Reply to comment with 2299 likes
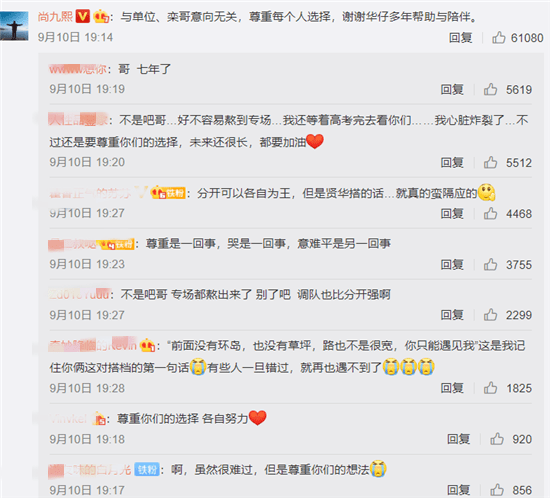This screenshot has height=498, width=550. [x=452, y=315]
